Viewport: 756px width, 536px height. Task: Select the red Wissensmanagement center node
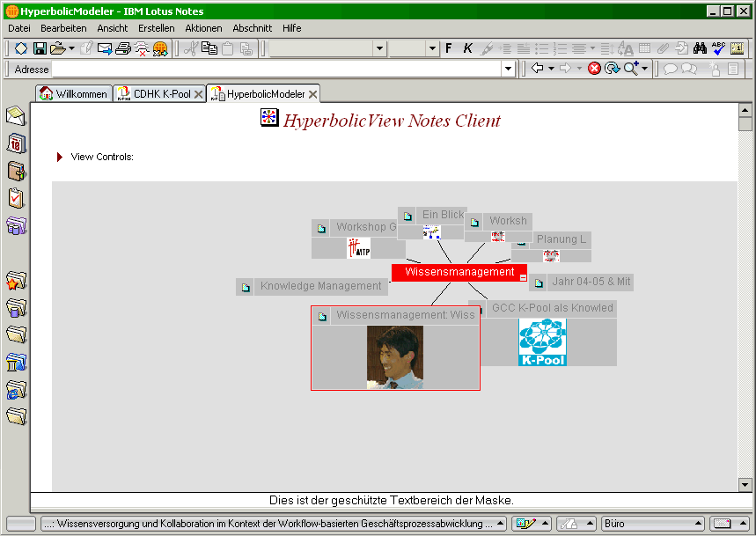(459, 272)
